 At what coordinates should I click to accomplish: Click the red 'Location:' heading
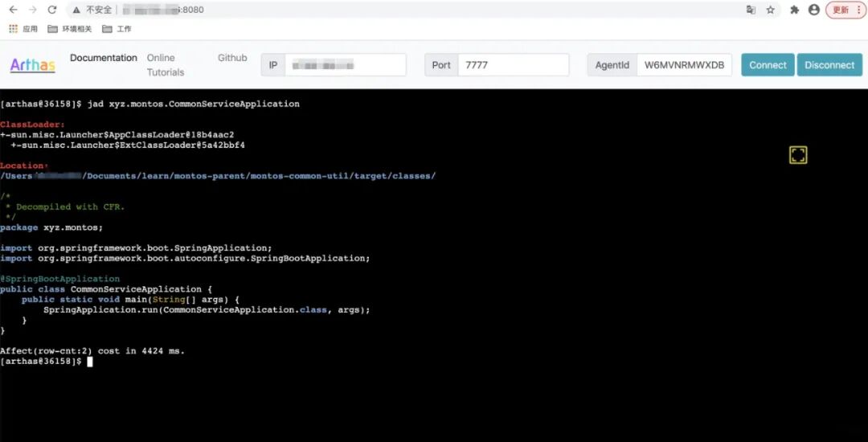click(x=24, y=166)
